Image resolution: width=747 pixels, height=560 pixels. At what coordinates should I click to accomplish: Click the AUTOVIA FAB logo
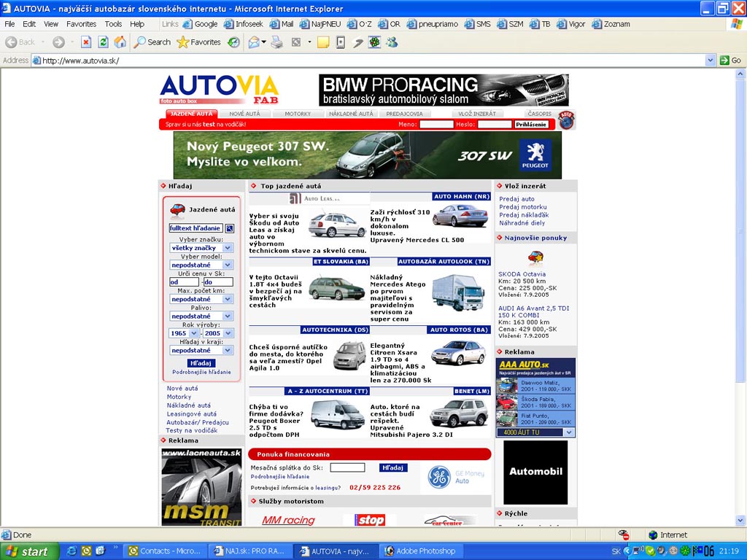(219, 90)
